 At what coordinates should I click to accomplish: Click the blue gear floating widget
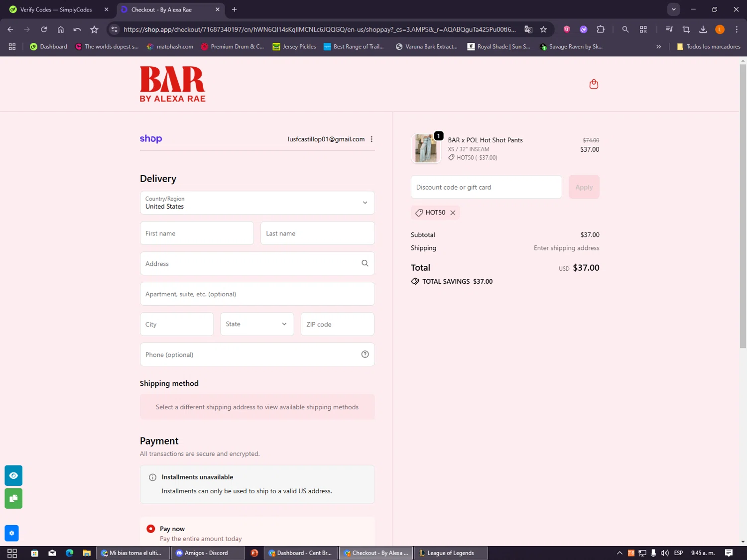click(11, 533)
